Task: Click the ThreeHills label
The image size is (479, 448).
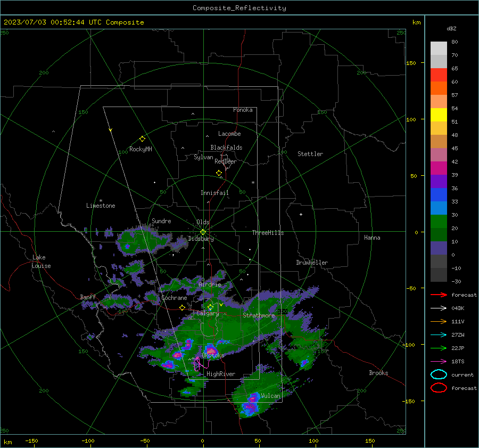Action: click(x=268, y=233)
